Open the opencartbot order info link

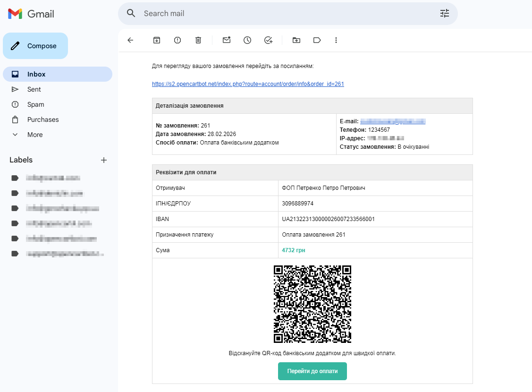pos(248,84)
